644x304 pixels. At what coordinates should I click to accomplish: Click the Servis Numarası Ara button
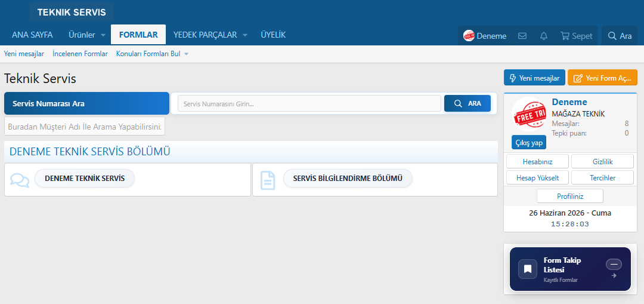coord(86,103)
